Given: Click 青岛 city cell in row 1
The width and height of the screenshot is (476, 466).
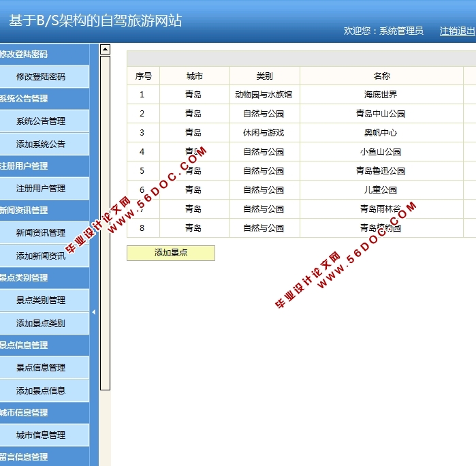Looking at the screenshot, I should coord(193,95).
